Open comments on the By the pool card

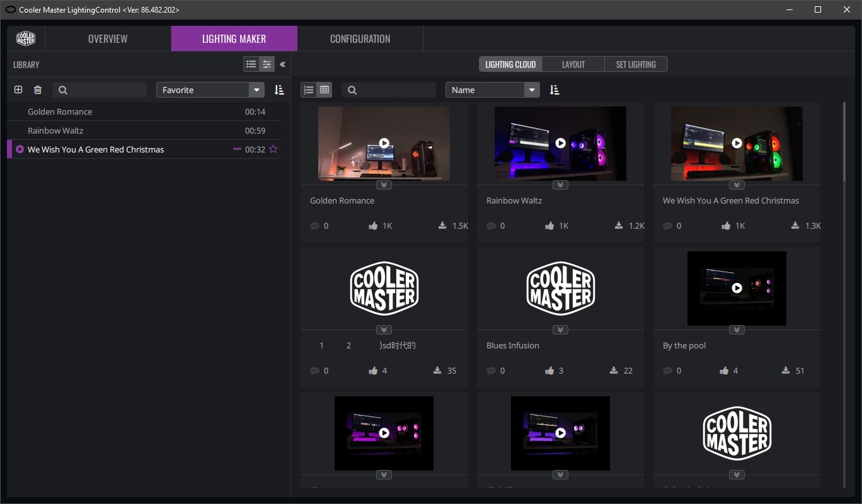point(668,370)
